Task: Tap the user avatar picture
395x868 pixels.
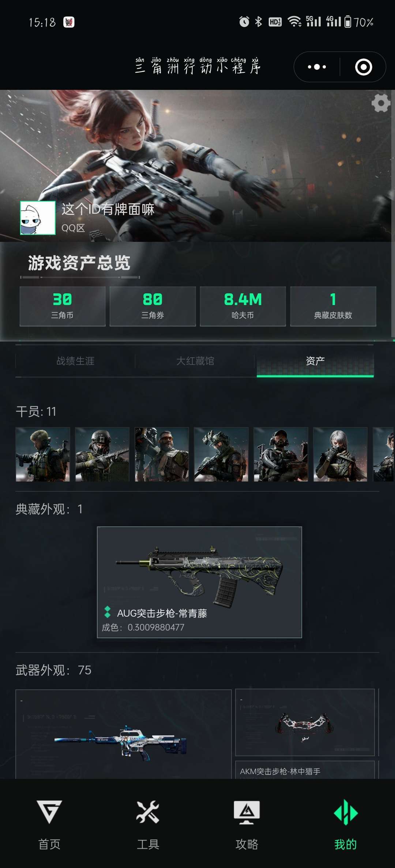Action: click(x=38, y=218)
